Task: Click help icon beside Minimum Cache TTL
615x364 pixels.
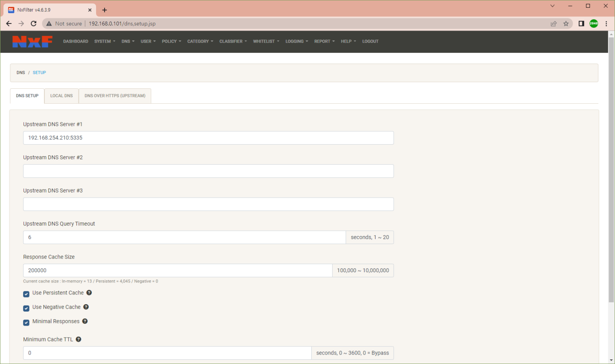Action: [79, 339]
